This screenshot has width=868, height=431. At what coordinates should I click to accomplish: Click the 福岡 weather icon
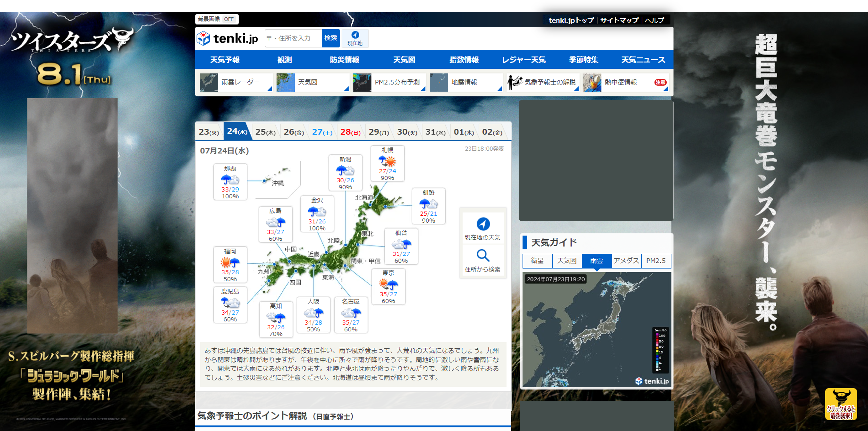click(230, 262)
